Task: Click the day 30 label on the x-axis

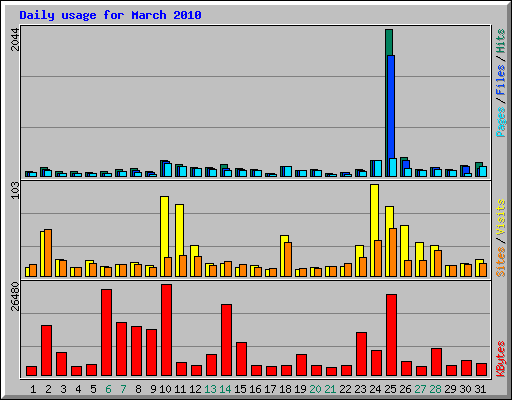Action: (x=465, y=389)
